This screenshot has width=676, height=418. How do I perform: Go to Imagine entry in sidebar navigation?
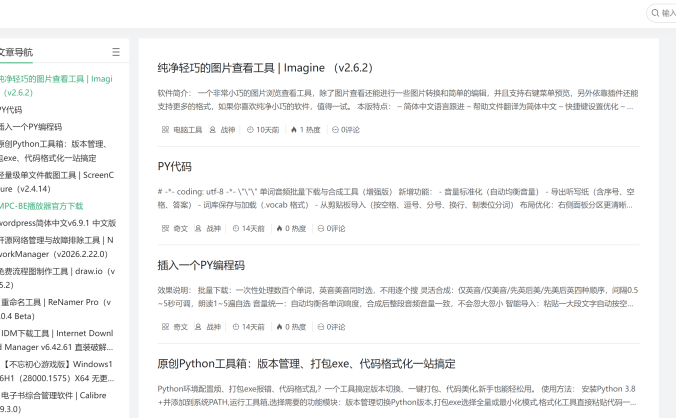coord(56,85)
